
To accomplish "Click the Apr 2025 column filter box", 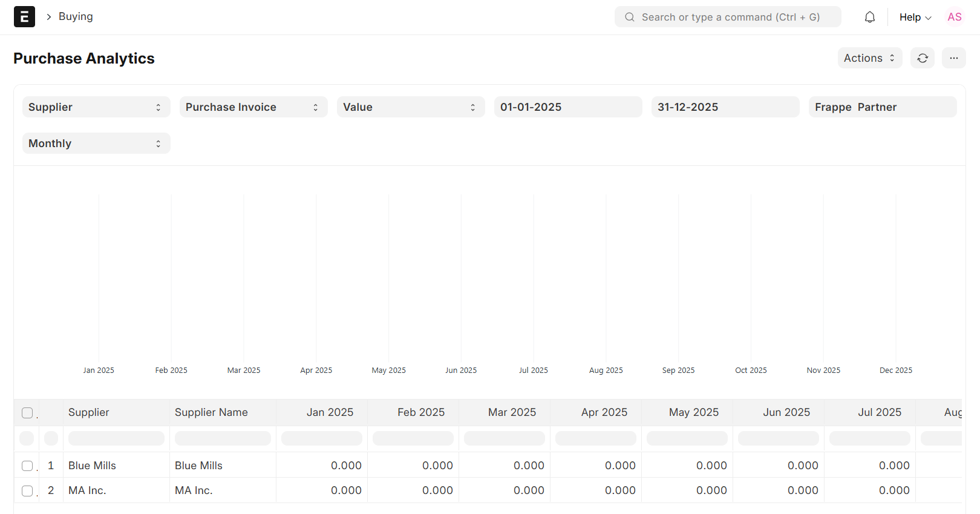I will (x=596, y=438).
